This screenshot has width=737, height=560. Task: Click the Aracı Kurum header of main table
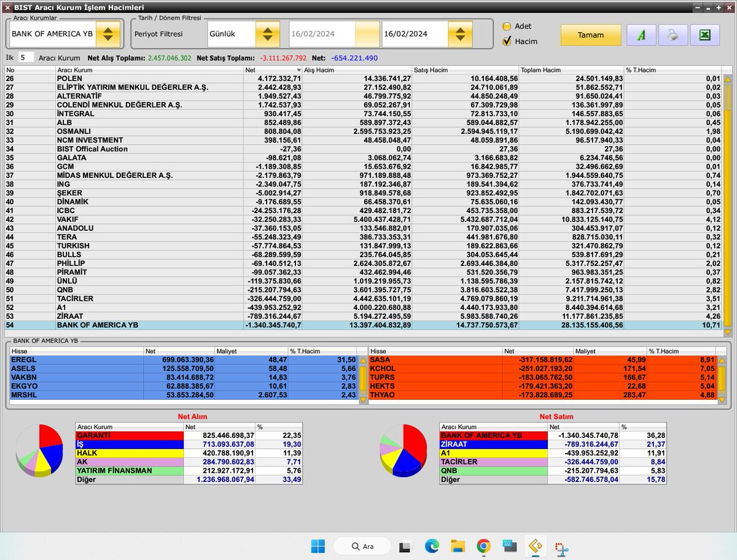click(149, 70)
